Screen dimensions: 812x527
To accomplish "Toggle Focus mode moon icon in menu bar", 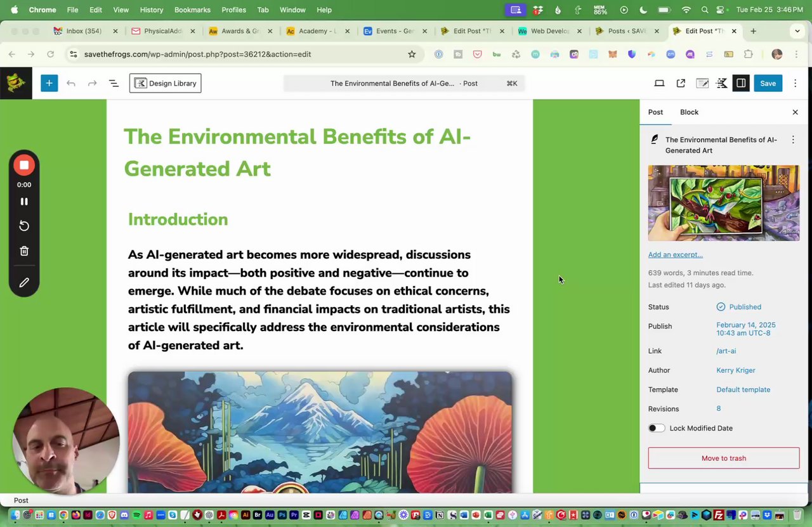I will tap(644, 10).
